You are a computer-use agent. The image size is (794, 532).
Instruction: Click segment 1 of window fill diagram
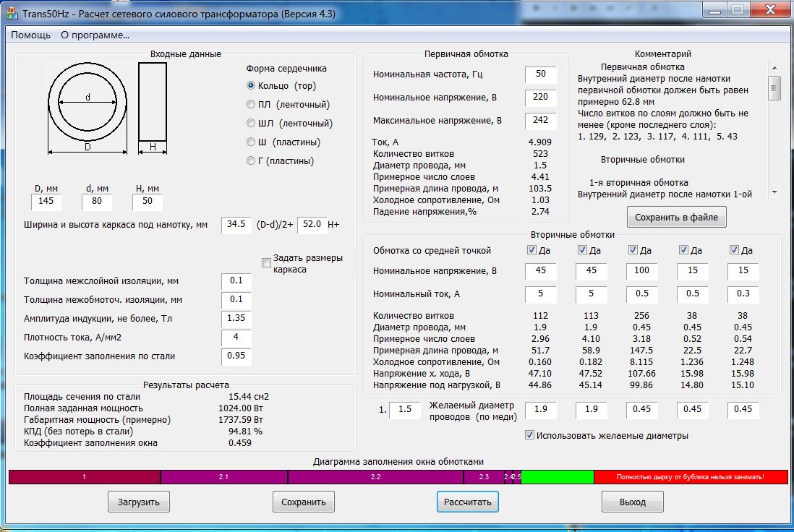(x=85, y=477)
